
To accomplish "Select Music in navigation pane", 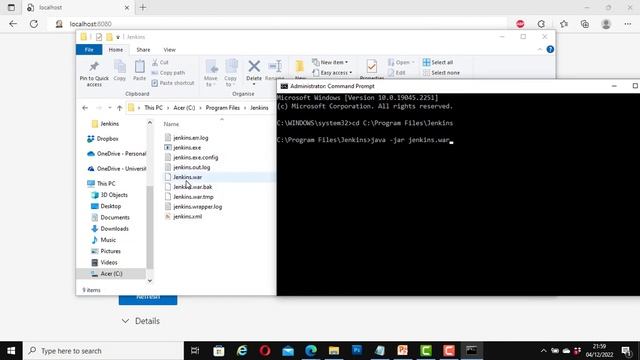I will [x=108, y=240].
